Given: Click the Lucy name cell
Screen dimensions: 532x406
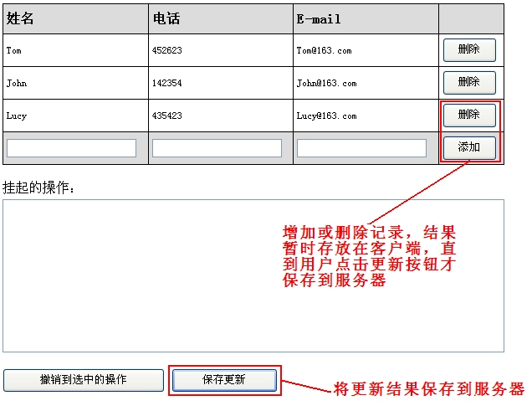Looking at the screenshot, I should click(16, 116).
